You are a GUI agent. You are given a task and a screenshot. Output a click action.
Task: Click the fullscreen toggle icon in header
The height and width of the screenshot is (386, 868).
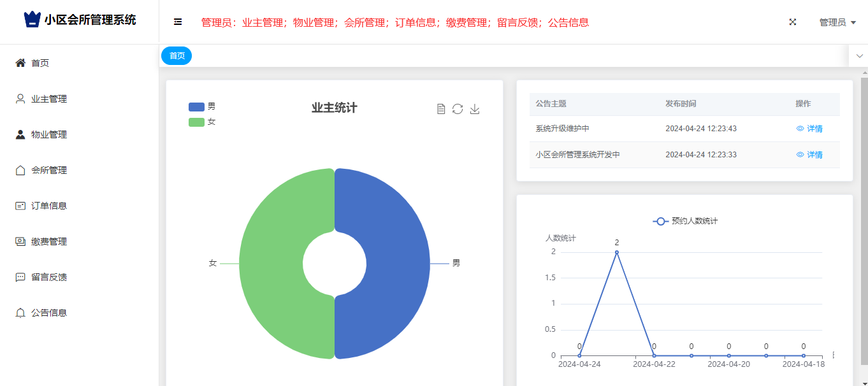click(x=793, y=22)
